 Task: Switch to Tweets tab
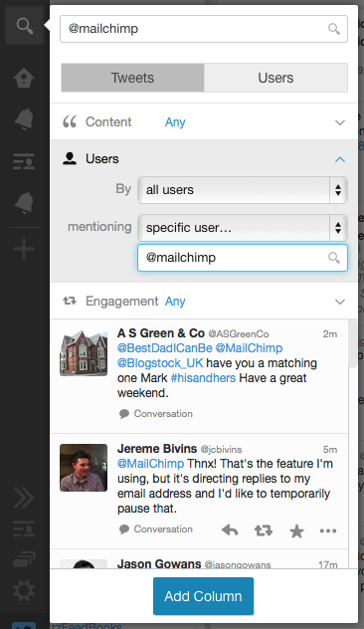[132, 78]
